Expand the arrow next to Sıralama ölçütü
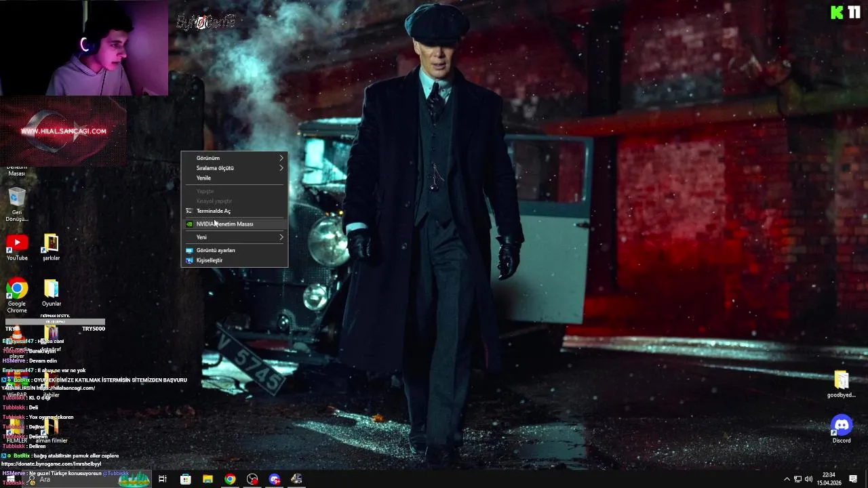 [x=281, y=168]
